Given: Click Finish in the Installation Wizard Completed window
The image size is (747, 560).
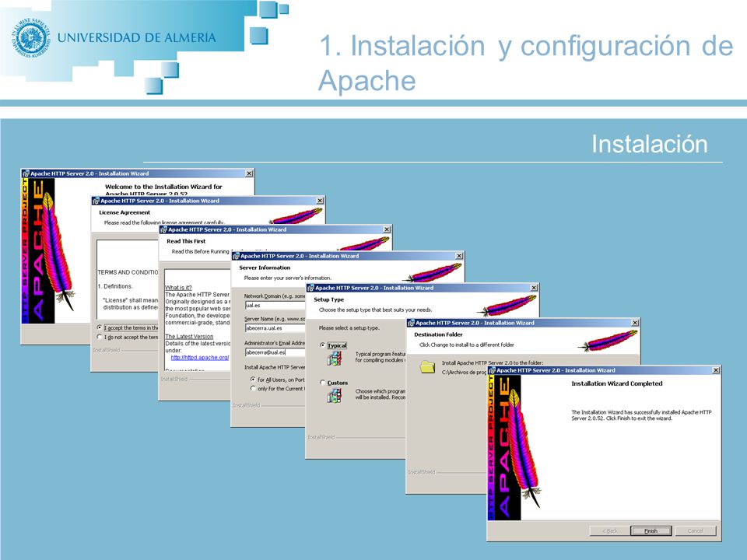Looking at the screenshot, I should coord(651,530).
